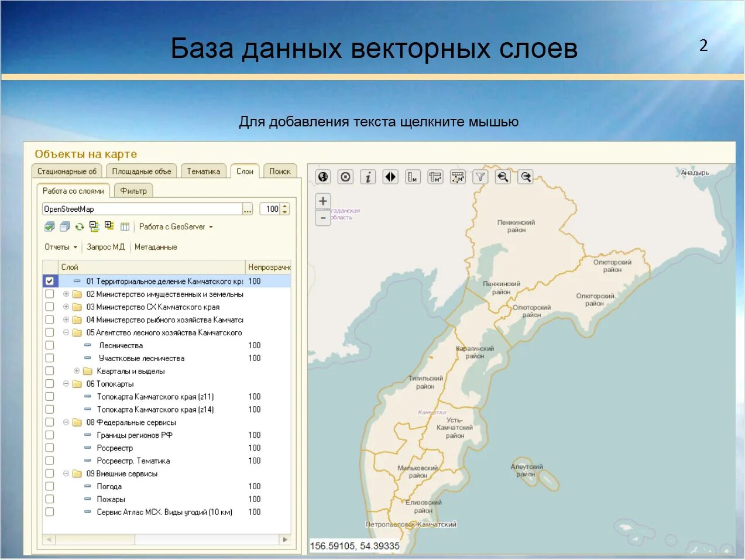The height and width of the screenshot is (560, 745).
Task: Open the Тематика tab
Action: pyautogui.click(x=204, y=171)
